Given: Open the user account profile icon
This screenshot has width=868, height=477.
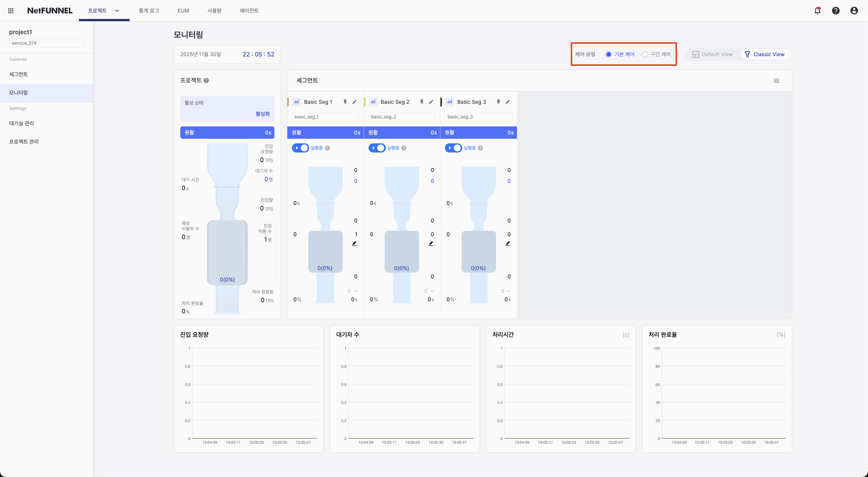Looking at the screenshot, I should tap(854, 10).
